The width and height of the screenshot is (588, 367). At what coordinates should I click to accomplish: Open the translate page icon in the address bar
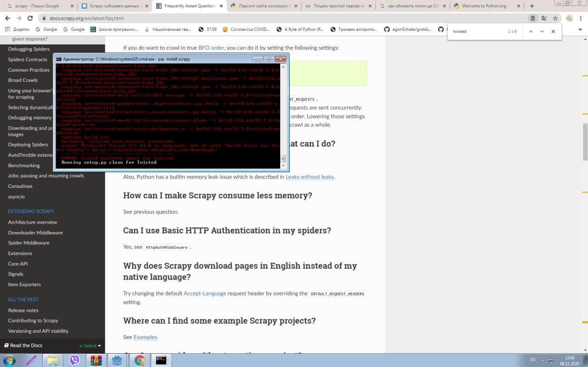tap(544, 18)
